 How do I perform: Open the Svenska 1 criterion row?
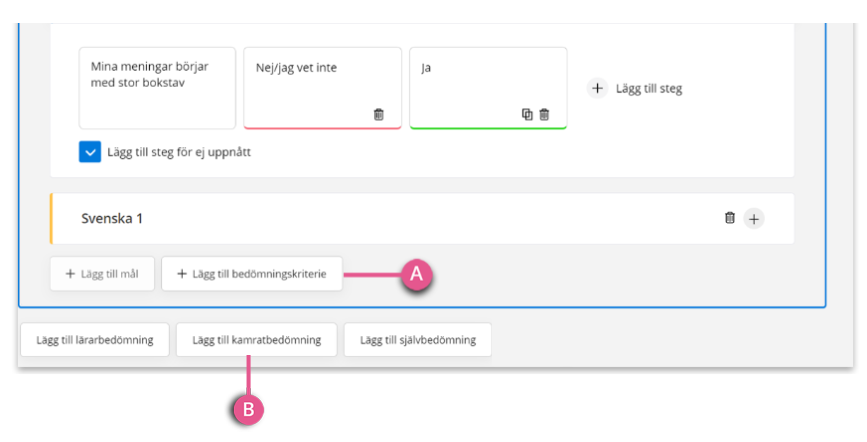pyautogui.click(x=422, y=219)
